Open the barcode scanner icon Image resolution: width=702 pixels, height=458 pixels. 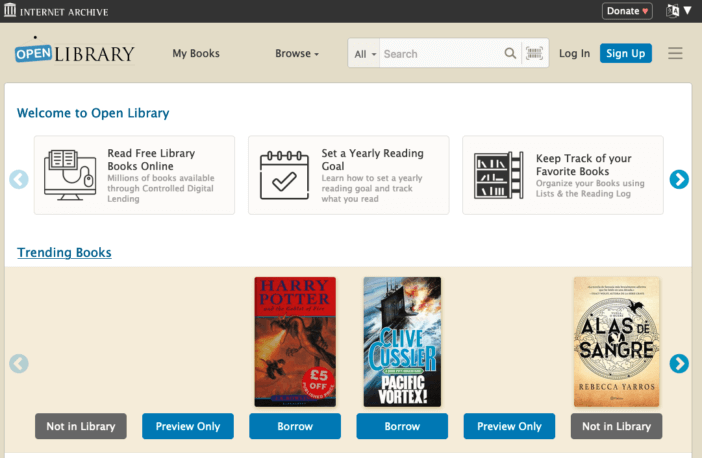[x=534, y=53]
